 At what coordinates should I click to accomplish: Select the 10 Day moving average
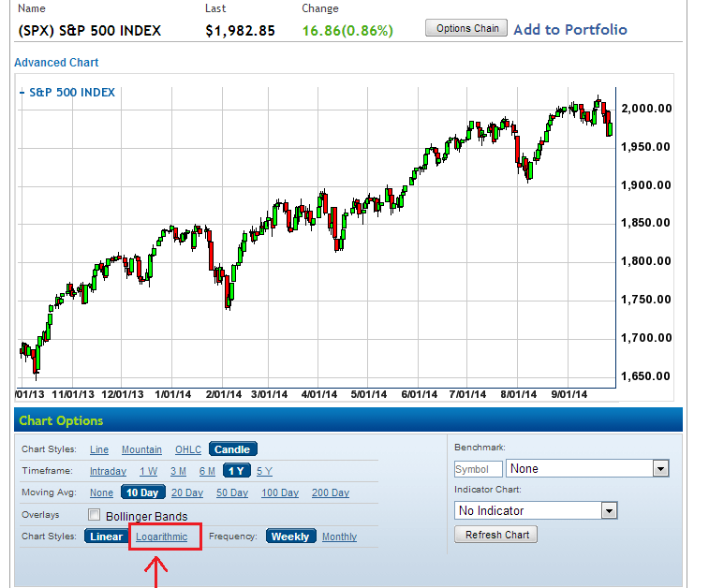[142, 492]
